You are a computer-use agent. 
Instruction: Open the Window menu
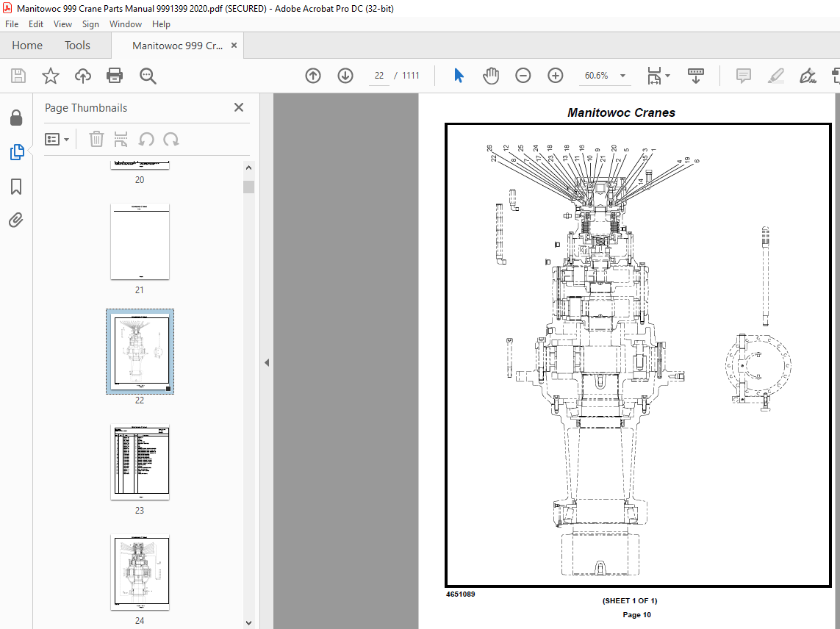[x=126, y=24]
